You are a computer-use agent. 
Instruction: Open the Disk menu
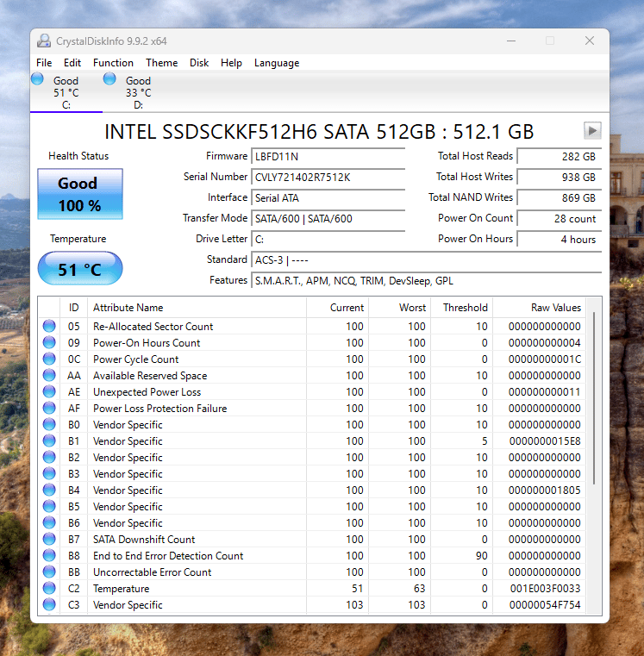pyautogui.click(x=199, y=63)
